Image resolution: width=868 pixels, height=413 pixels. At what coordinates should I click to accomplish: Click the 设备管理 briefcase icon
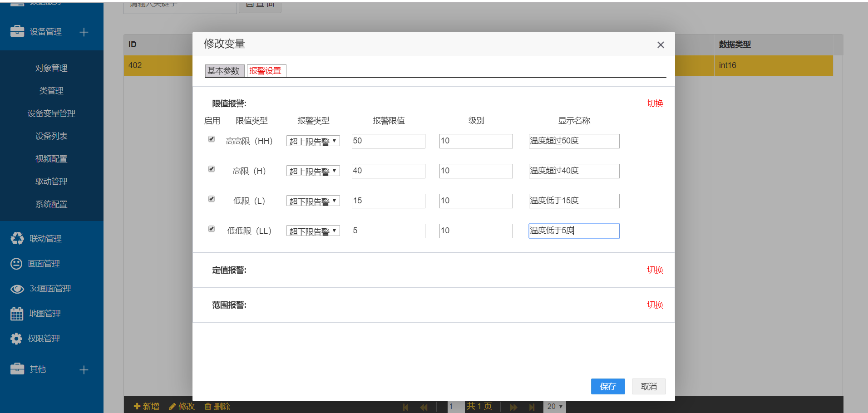click(17, 31)
